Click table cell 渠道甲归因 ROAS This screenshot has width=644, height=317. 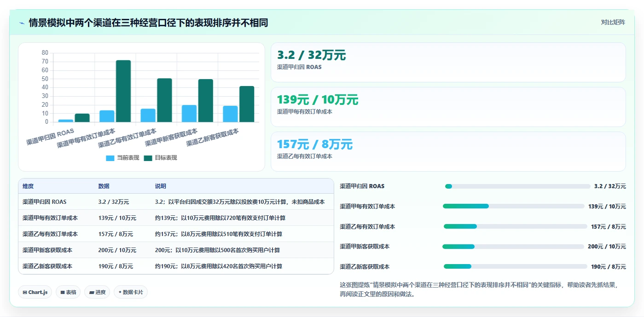(45, 202)
